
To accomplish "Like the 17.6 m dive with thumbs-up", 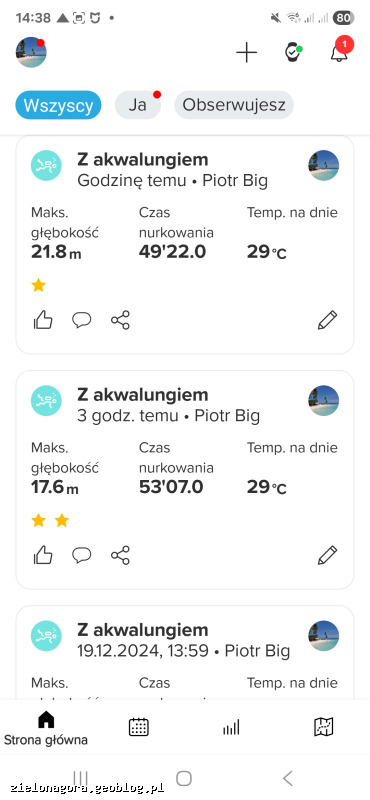I will (x=43, y=555).
